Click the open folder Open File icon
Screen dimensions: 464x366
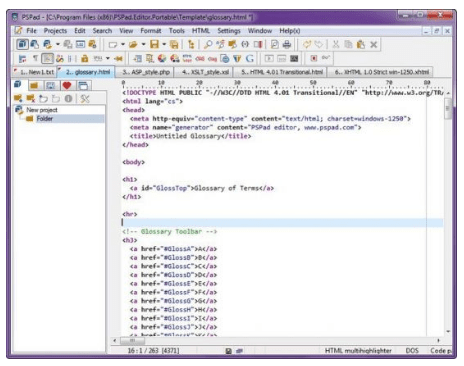tap(133, 44)
